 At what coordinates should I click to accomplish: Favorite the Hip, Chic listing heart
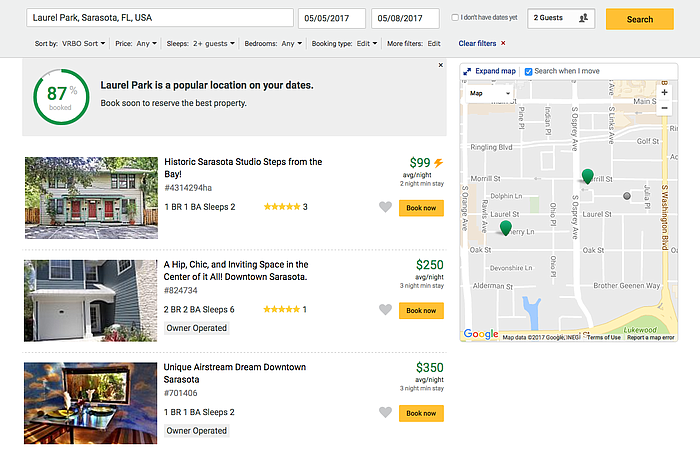click(385, 309)
